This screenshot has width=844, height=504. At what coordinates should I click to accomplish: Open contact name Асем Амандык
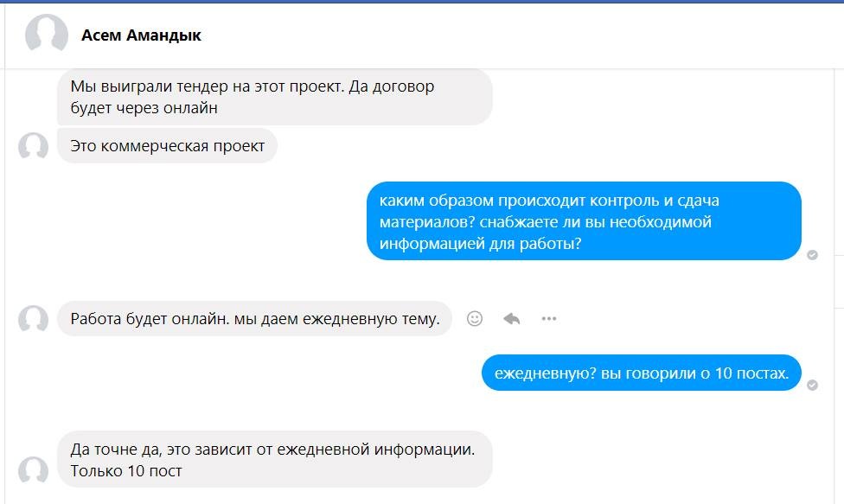(141, 35)
